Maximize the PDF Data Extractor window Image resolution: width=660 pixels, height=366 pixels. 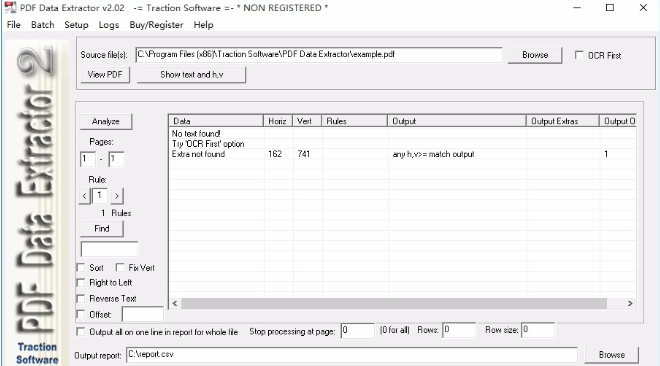coord(610,8)
